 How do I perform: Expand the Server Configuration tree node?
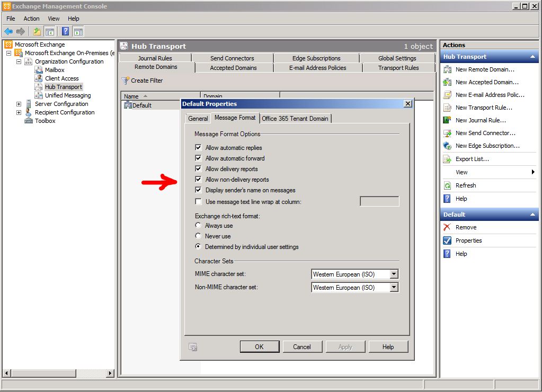pyautogui.click(x=19, y=104)
